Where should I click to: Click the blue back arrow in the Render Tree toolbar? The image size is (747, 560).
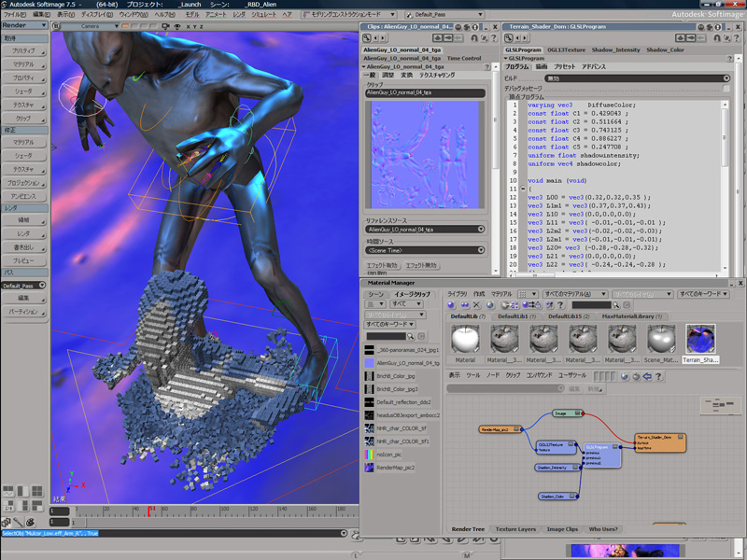[649, 376]
